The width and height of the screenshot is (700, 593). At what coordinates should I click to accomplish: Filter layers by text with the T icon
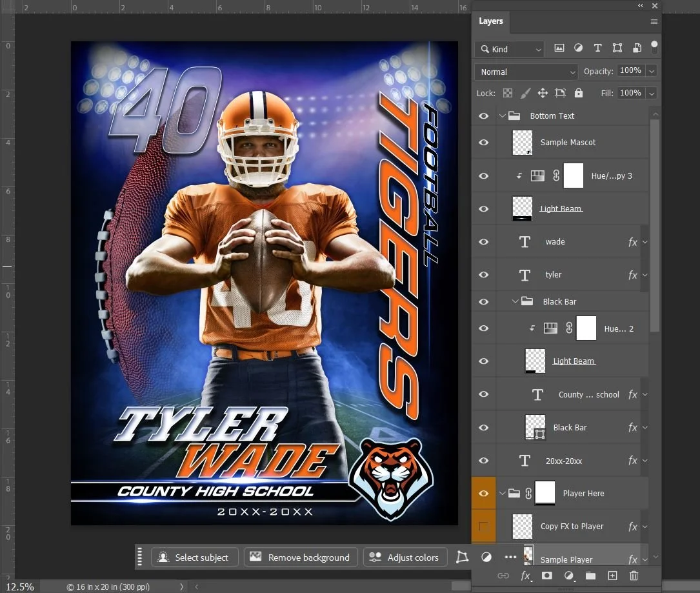pos(597,48)
